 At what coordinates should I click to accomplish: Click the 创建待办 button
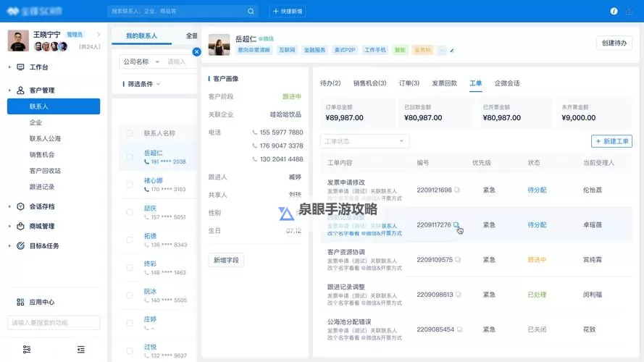(614, 43)
